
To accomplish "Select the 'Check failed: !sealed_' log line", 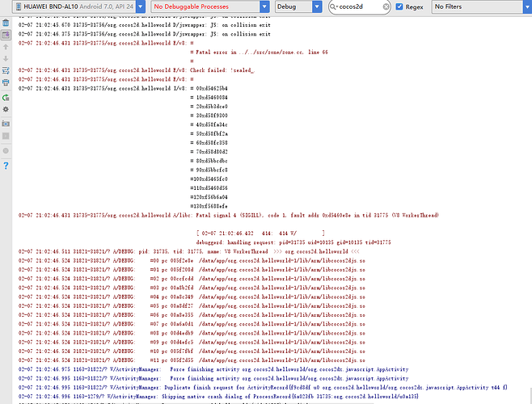I will (137, 70).
